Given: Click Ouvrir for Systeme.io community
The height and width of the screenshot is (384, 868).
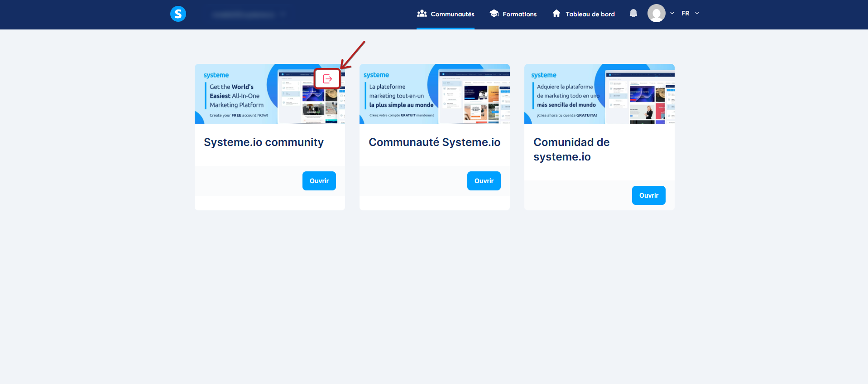Looking at the screenshot, I should [x=319, y=181].
